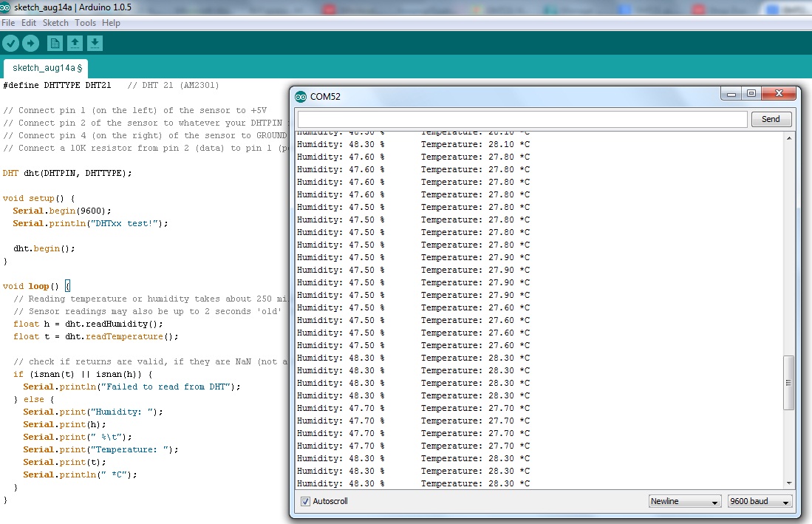Save the sketch with the down-arrow icon
This screenshot has height=524, width=812.
[x=95, y=43]
